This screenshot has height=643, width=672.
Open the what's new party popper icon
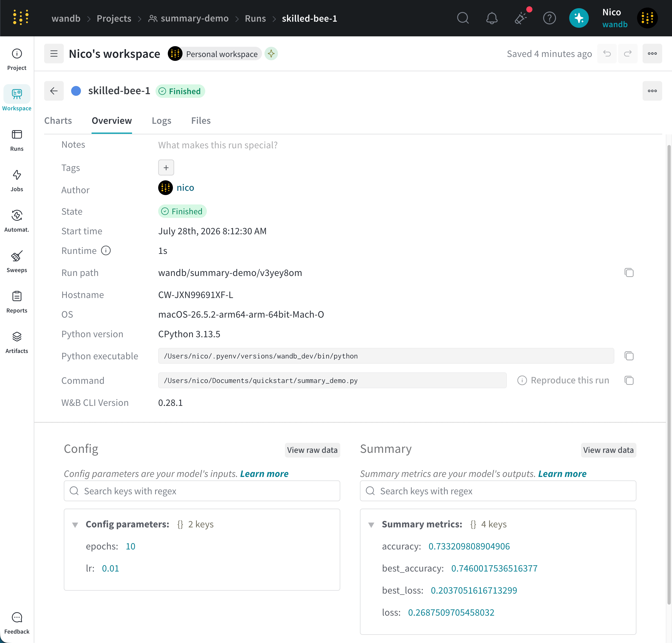521,18
